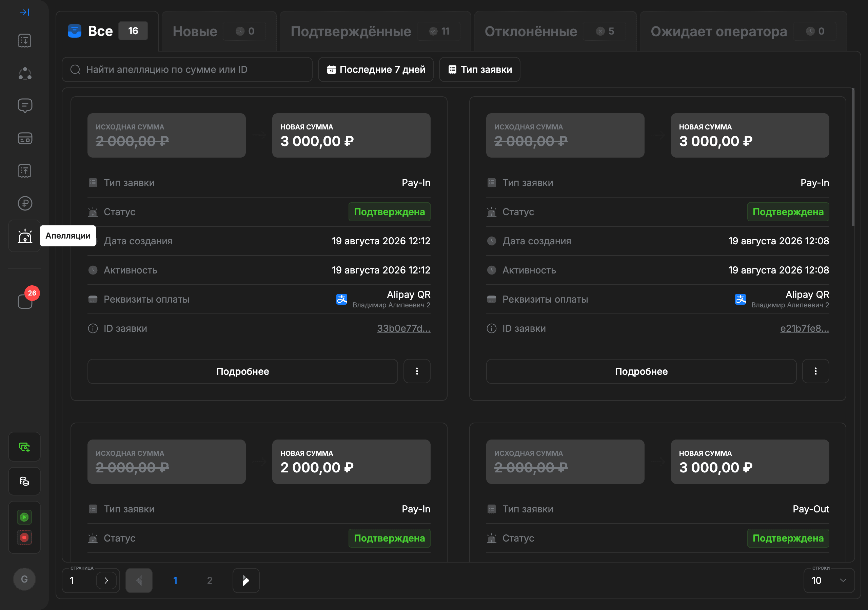Click the Alipay logo in 12:08 card
Image resolution: width=868 pixels, height=610 pixels.
pos(741,299)
